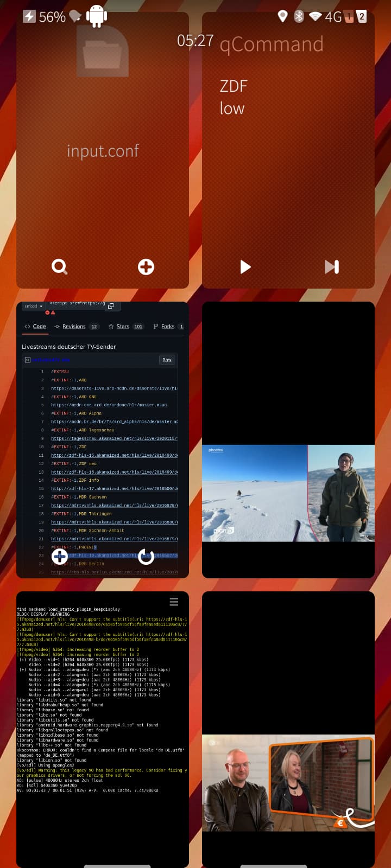The height and width of the screenshot is (868, 391).
Task: Switch to the Code tab
Action: tap(35, 327)
